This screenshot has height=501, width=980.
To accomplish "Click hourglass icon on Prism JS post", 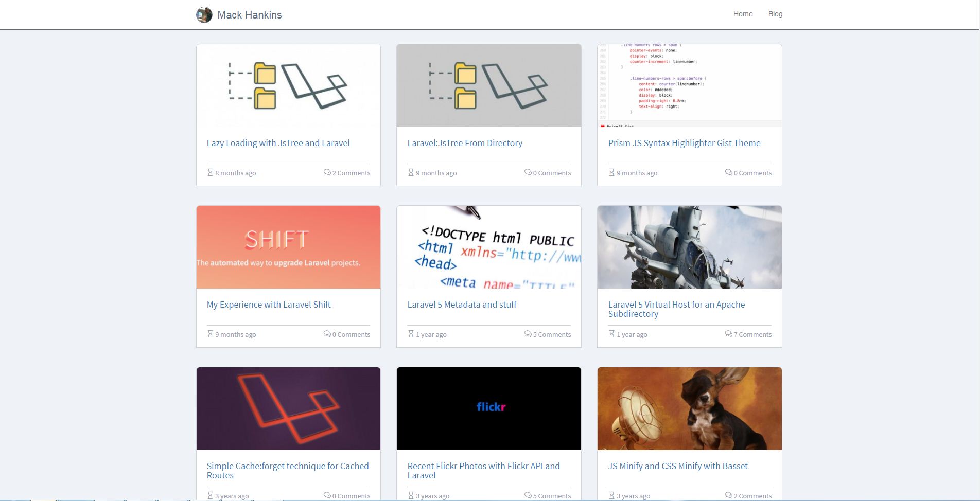I will click(x=611, y=172).
